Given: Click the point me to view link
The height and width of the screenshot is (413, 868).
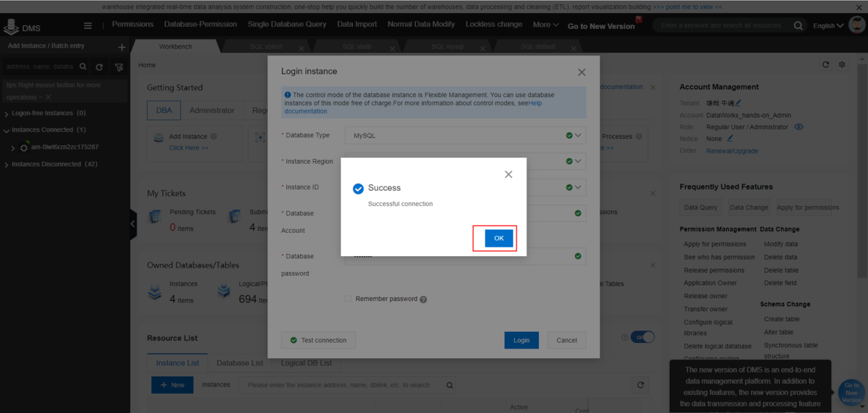Looking at the screenshot, I should tap(687, 7).
